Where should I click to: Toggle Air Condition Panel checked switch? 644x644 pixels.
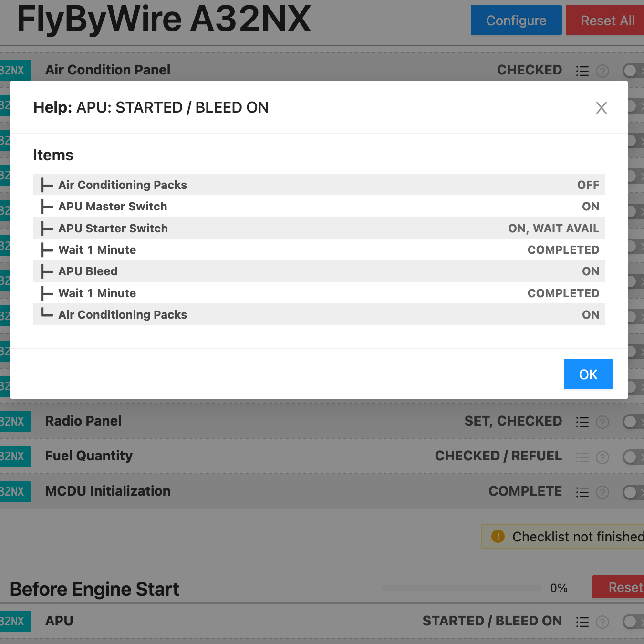tap(634, 71)
